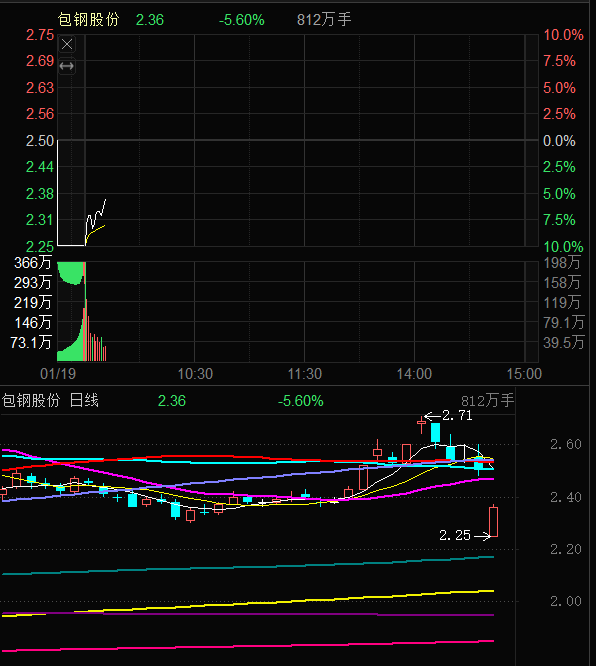Click the 01/19 date label
Image resolution: width=596 pixels, height=666 pixels.
tap(58, 374)
